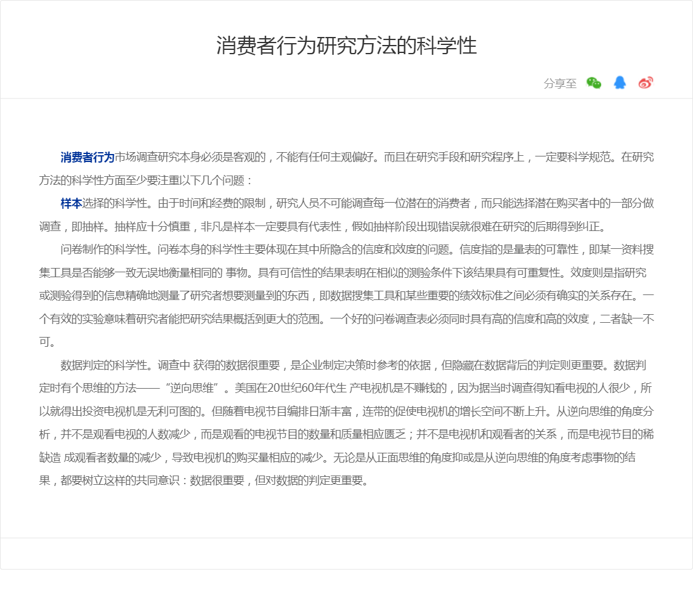Click the text 美国在20世纪60年代生
693x616 pixels.
290,389
